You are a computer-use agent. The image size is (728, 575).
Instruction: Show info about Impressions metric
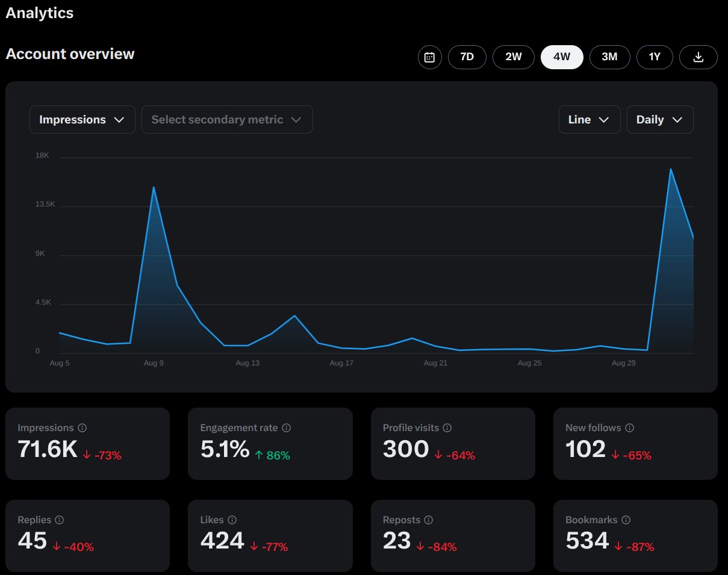[82, 428]
